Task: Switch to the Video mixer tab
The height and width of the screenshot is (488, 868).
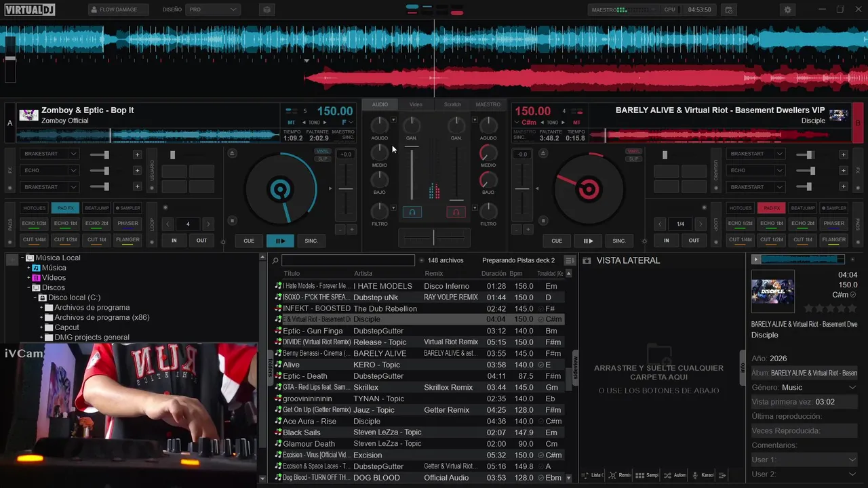Action: [416, 104]
